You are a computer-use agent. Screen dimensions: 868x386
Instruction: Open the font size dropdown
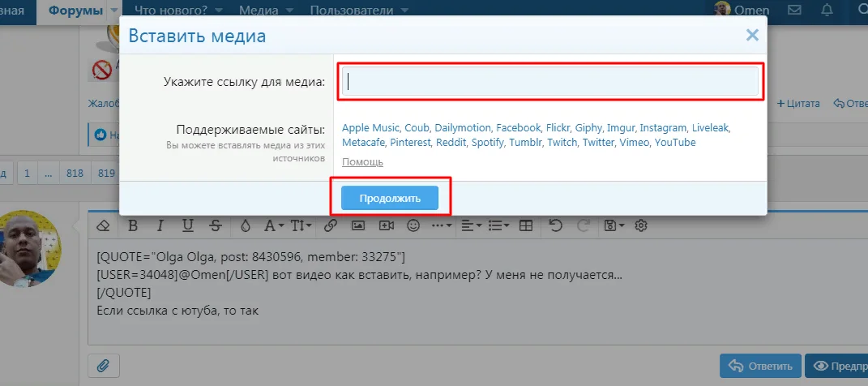point(301,226)
